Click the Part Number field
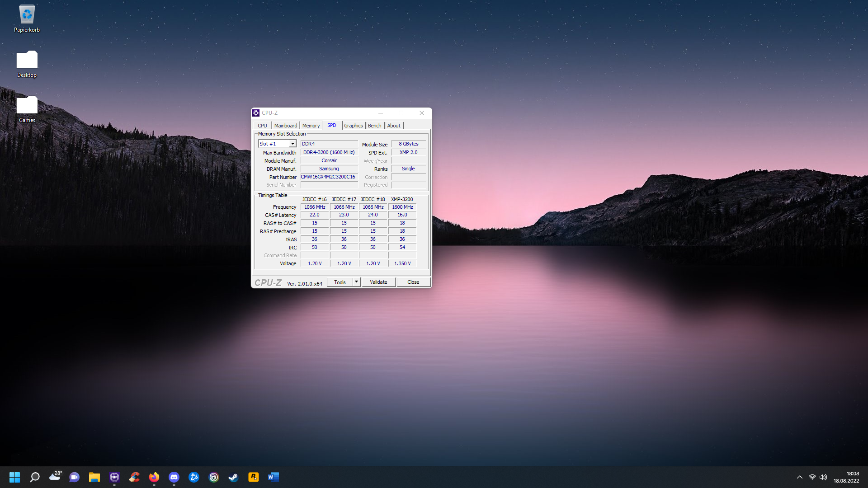 coord(329,177)
